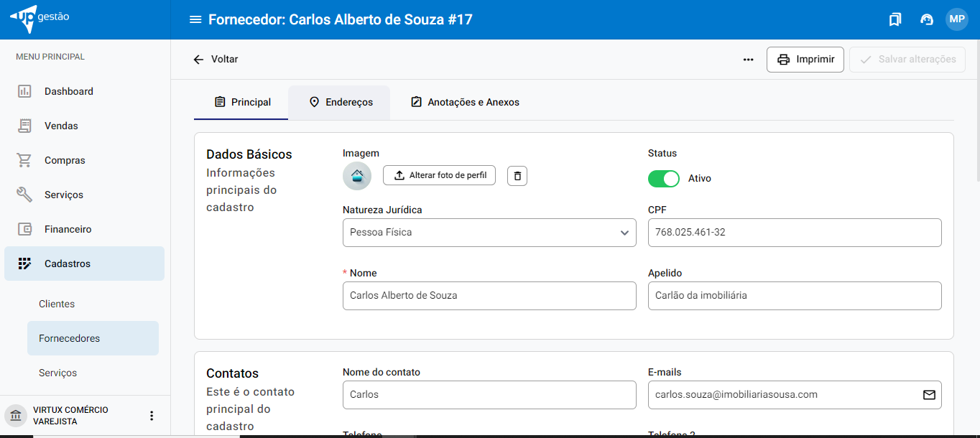The height and width of the screenshot is (438, 980).
Task: Click the UP Gestão logo
Action: pyautogui.click(x=40, y=19)
